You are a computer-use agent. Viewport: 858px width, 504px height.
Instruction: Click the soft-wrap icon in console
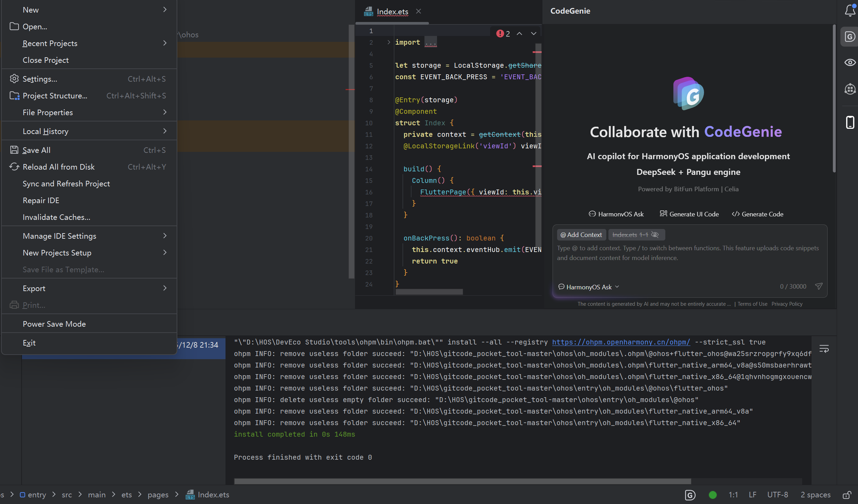[824, 349]
